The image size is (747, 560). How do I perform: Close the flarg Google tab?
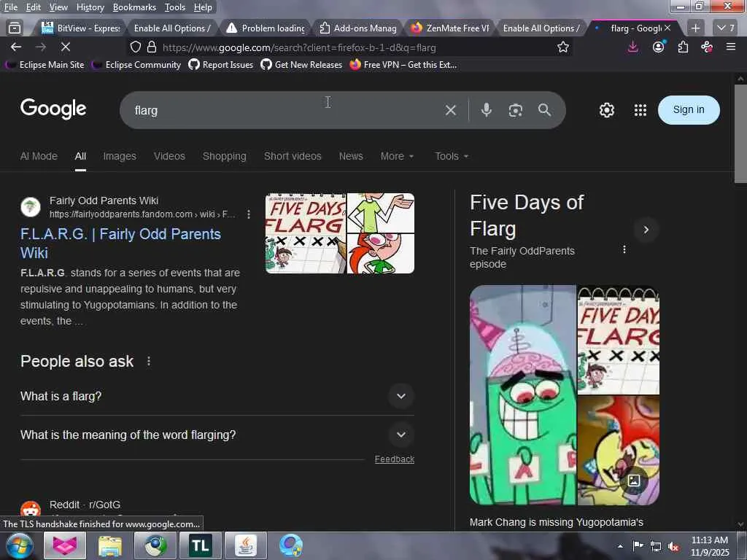667,28
